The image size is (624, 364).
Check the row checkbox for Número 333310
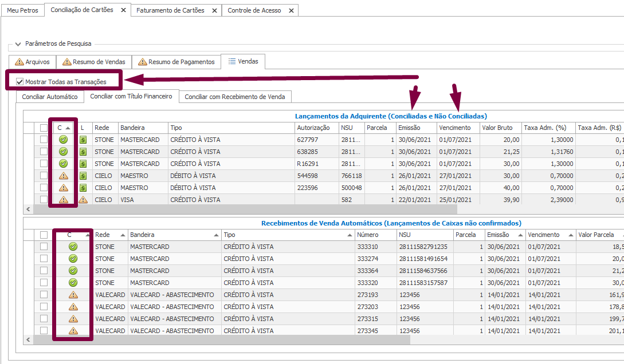(x=44, y=247)
